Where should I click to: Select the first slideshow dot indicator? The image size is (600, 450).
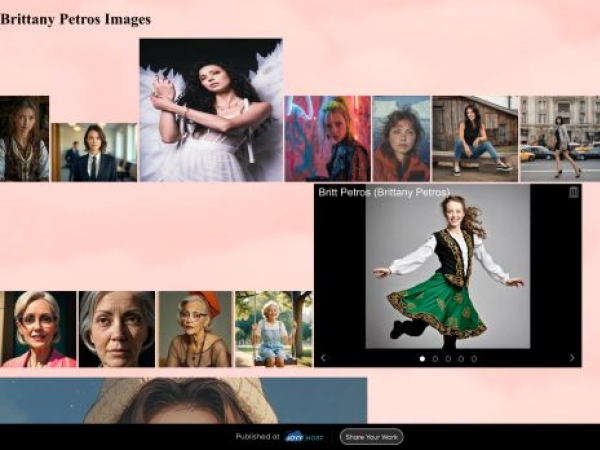pos(422,358)
